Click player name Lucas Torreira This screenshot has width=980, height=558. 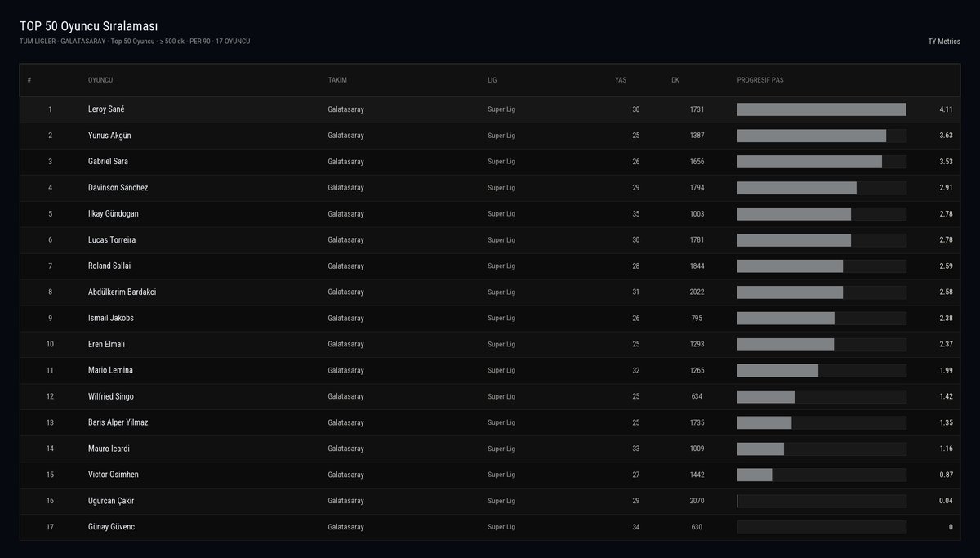(x=112, y=240)
